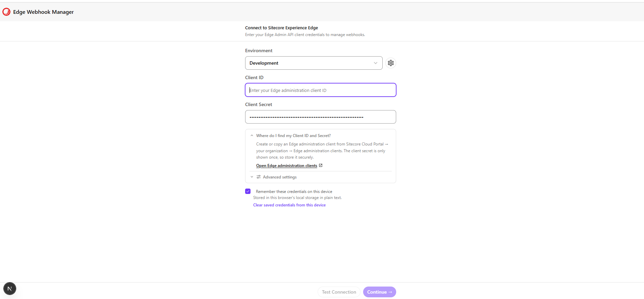This screenshot has width=644, height=299.
Task: Click the 'Client Secret' field label
Action: (259, 104)
